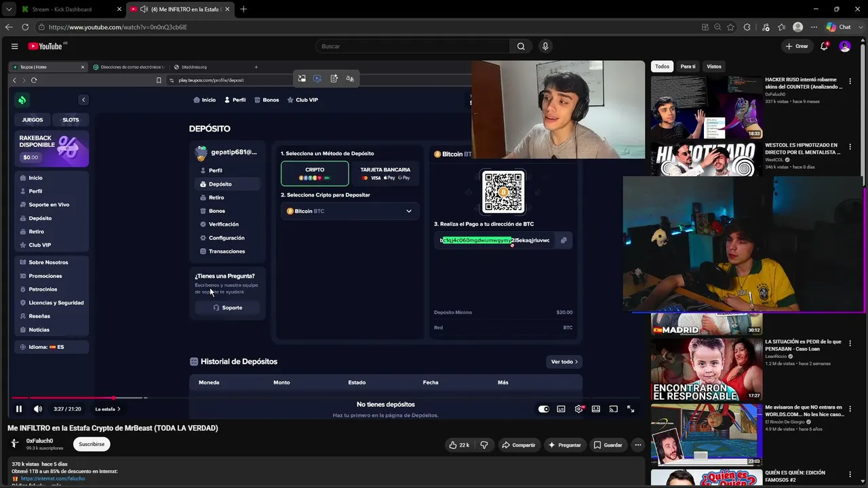The height and width of the screenshot is (488, 868).
Task: Start a voice search with the microphone
Action: (545, 46)
